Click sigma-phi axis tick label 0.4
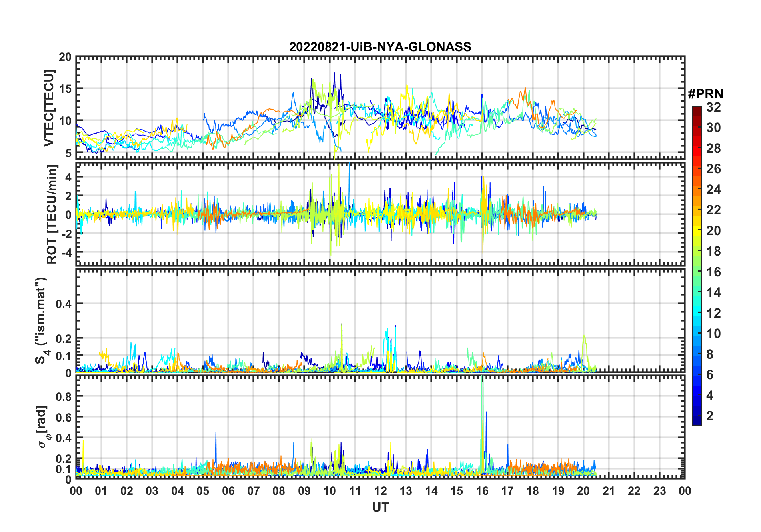The height and width of the screenshot is (532, 761). [x=64, y=438]
